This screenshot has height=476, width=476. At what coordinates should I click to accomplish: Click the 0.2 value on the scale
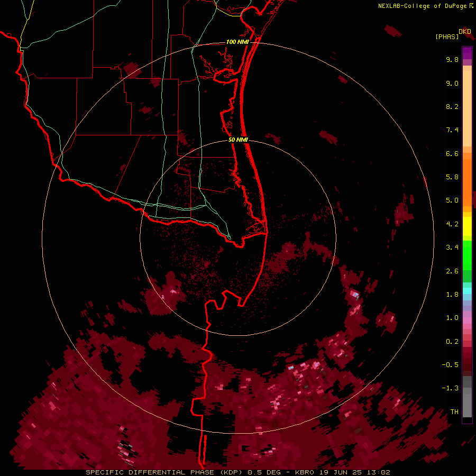pyautogui.click(x=452, y=342)
